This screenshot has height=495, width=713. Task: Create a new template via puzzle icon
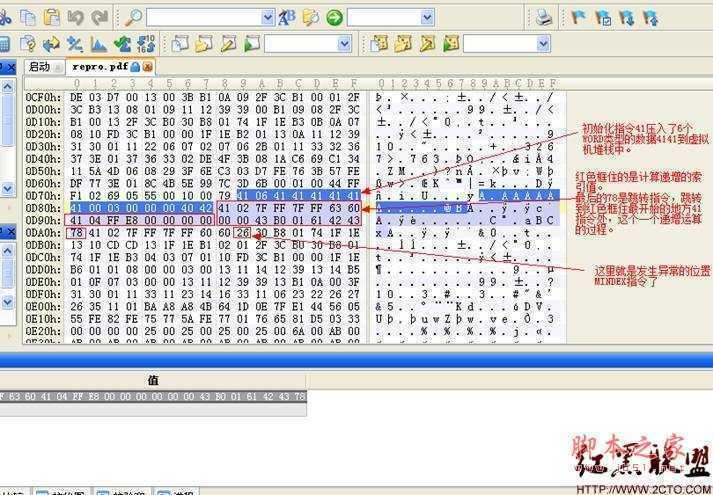click(x=379, y=44)
